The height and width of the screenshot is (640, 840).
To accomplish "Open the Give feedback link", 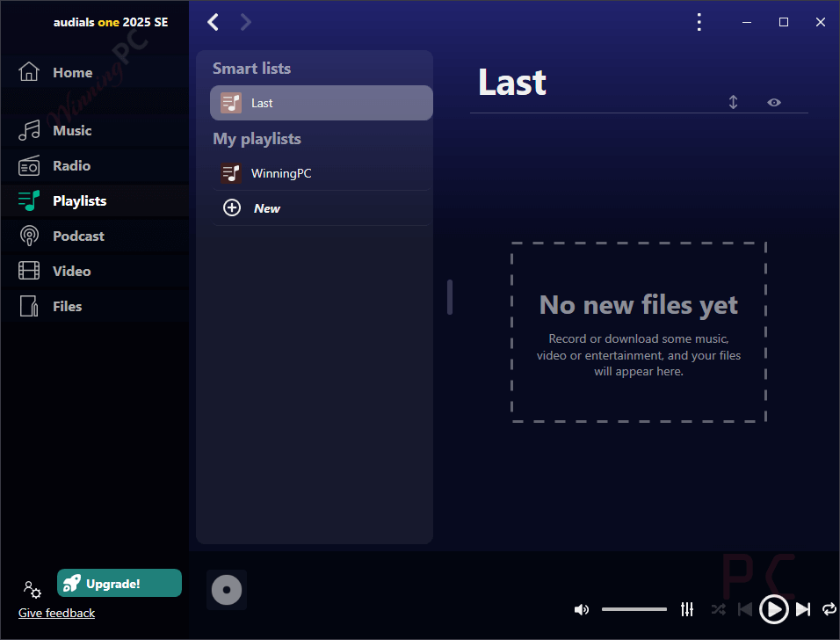I will coord(57,613).
